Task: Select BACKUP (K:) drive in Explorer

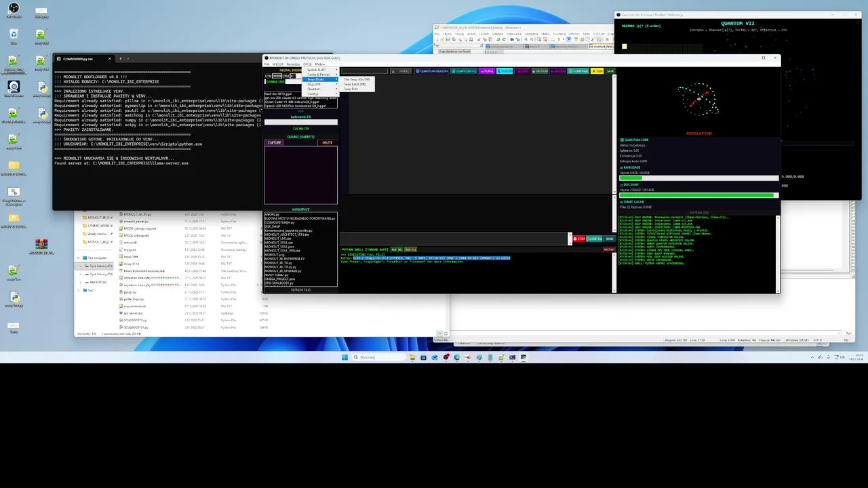Action: [94, 282]
